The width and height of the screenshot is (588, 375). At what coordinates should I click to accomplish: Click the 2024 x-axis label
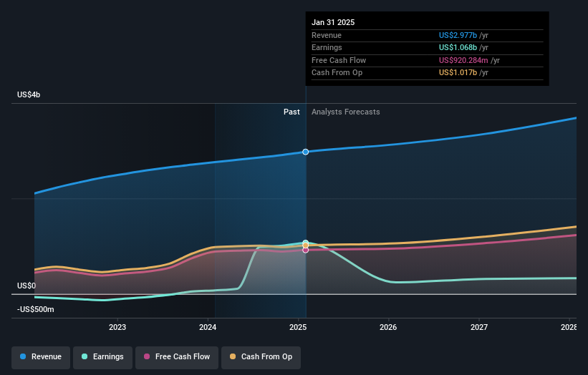coord(208,327)
